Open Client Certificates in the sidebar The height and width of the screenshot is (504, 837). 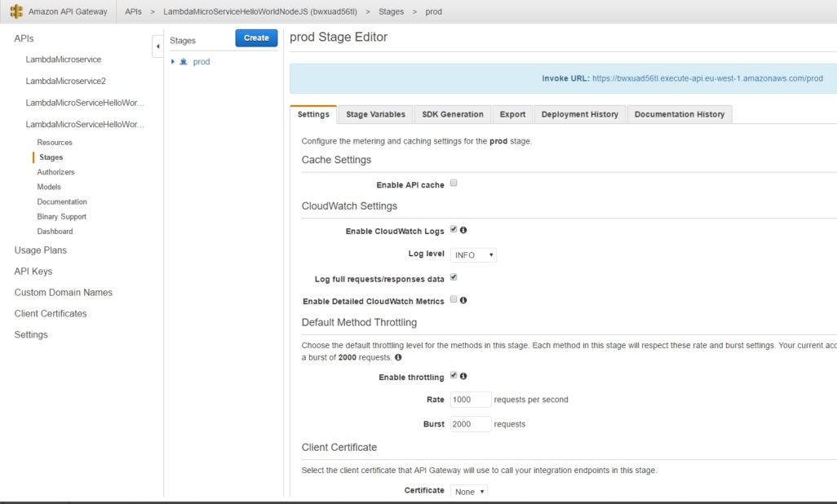(x=51, y=313)
